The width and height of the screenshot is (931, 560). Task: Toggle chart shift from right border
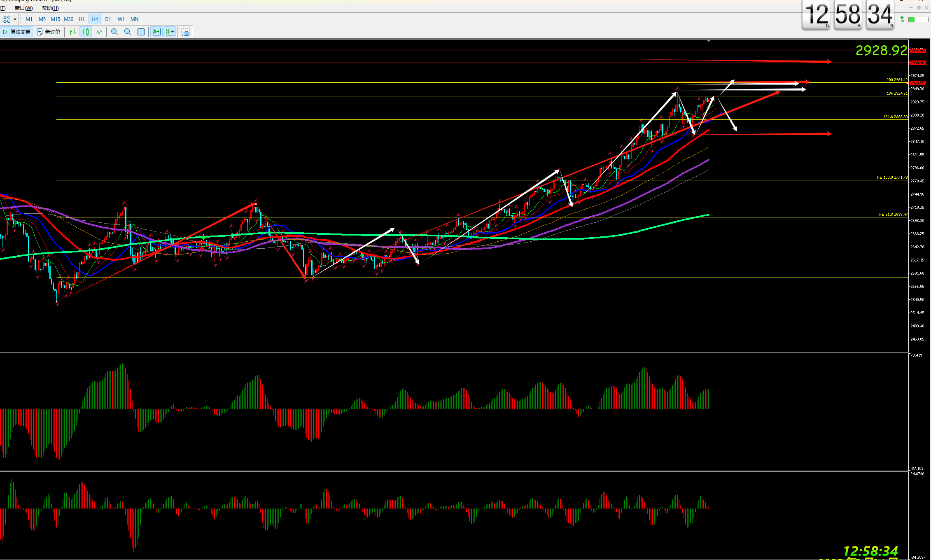170,32
